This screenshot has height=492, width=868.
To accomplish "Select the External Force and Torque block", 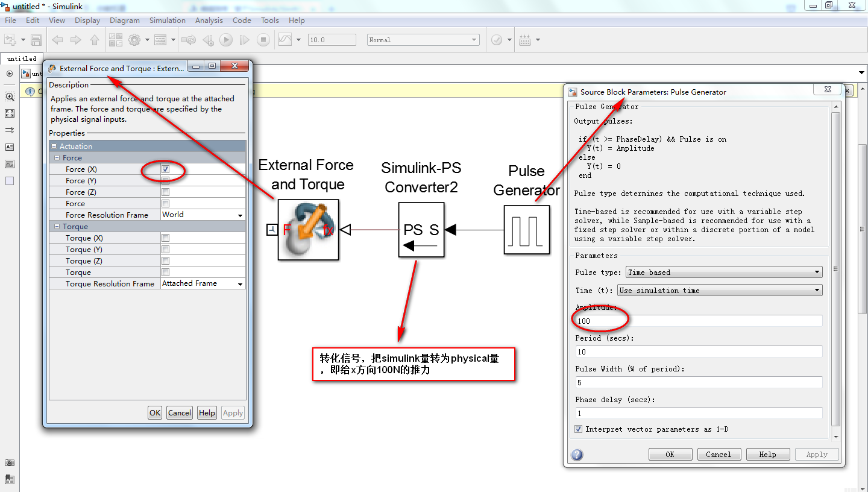I will pos(308,230).
